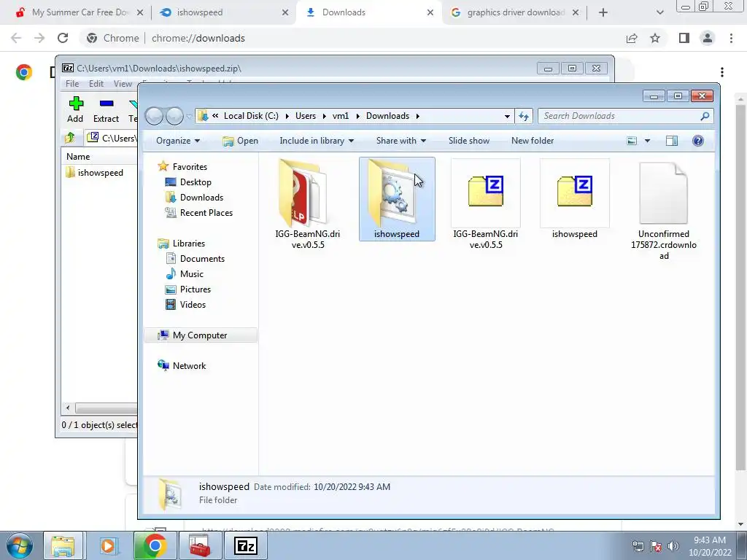Click the Extract icon in 7-Zip window

(x=106, y=109)
